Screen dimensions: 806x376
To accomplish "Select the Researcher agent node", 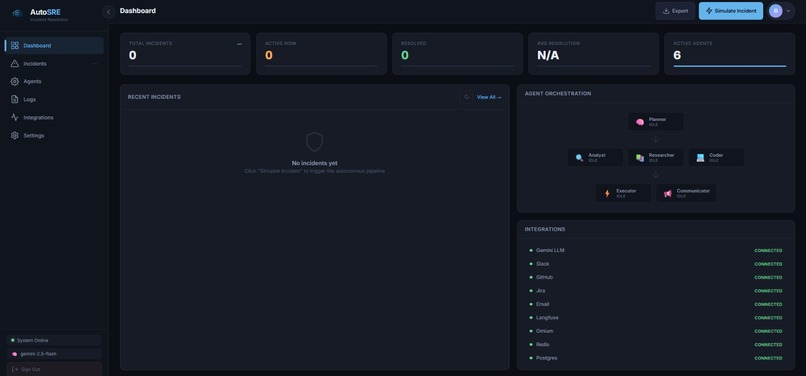I will [x=655, y=157].
